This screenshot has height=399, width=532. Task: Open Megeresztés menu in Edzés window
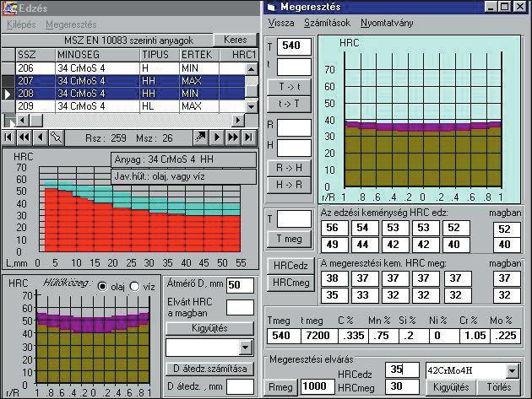pyautogui.click(x=71, y=24)
